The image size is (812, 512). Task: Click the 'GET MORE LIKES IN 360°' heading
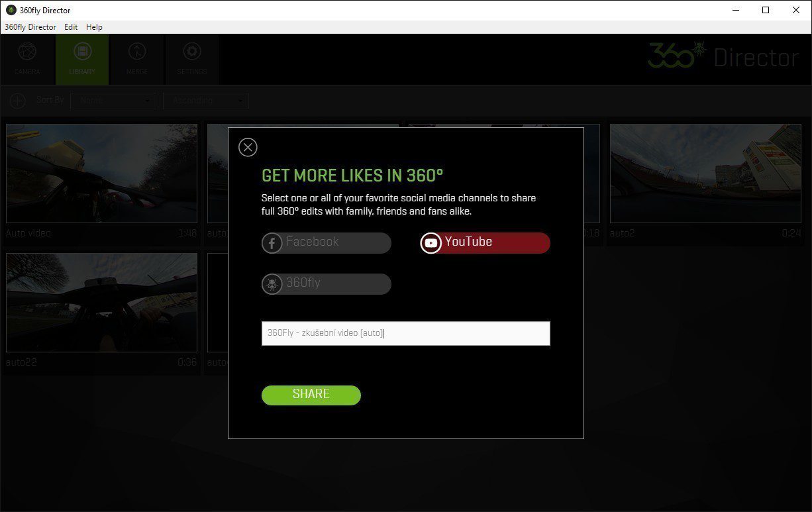click(x=352, y=176)
